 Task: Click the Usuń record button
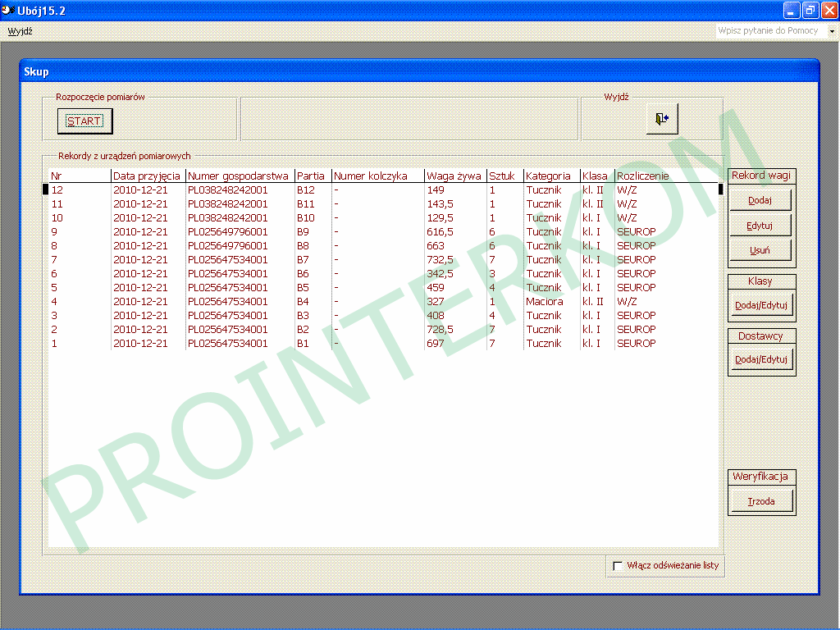click(760, 250)
